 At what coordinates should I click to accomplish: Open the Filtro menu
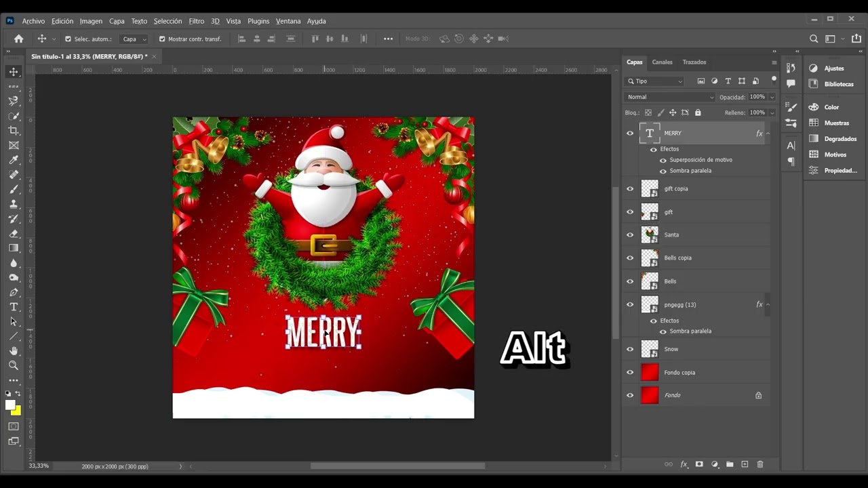197,21
